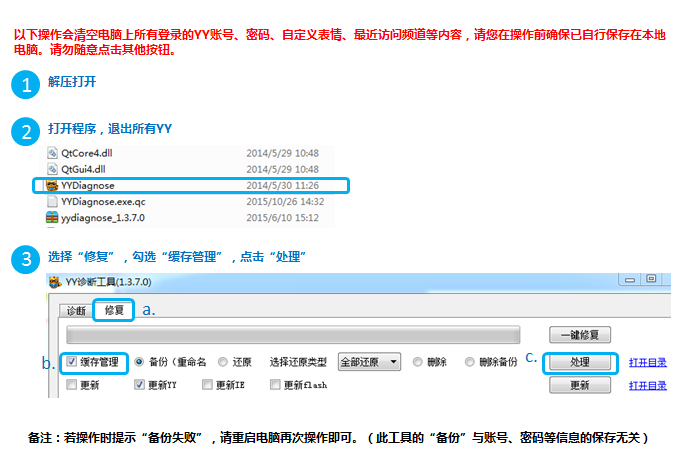680x455 pixels.
Task: Select the yydiagnose_1.3.7.0 file name
Action: point(103,218)
